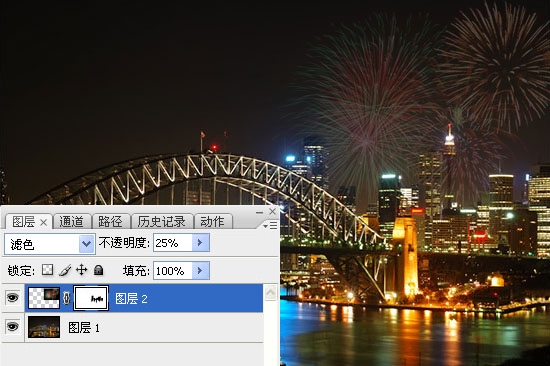The image size is (550, 366).
Task: Close the 图层 tab with its x
Action: tap(43, 222)
